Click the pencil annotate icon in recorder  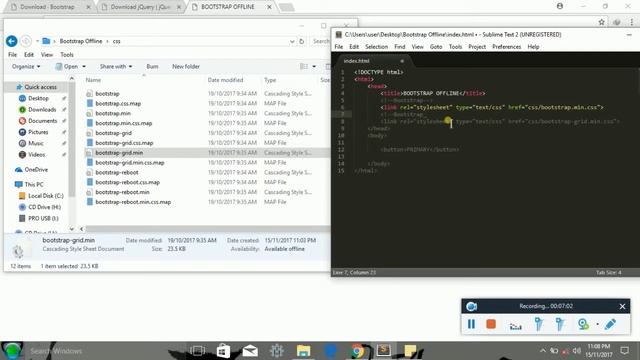click(611, 324)
